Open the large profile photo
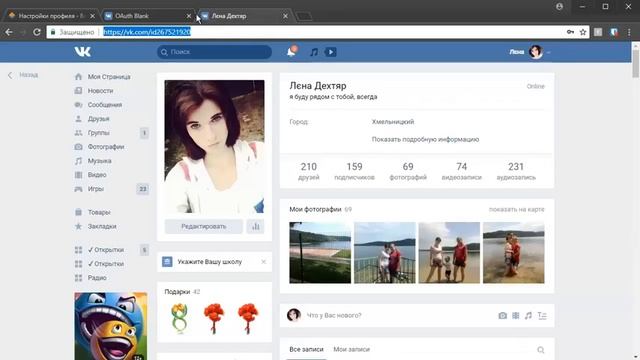Screen dimensions: 640x360 [214, 147]
